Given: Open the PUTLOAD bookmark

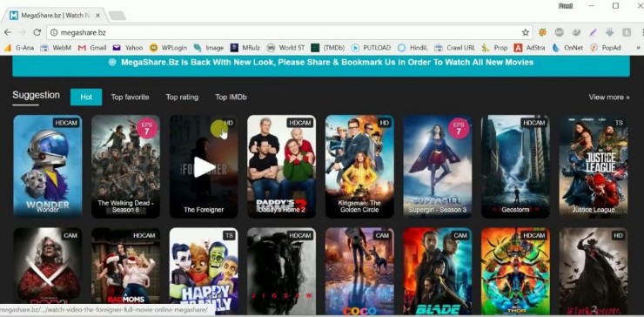Looking at the screenshot, I should click(x=371, y=48).
